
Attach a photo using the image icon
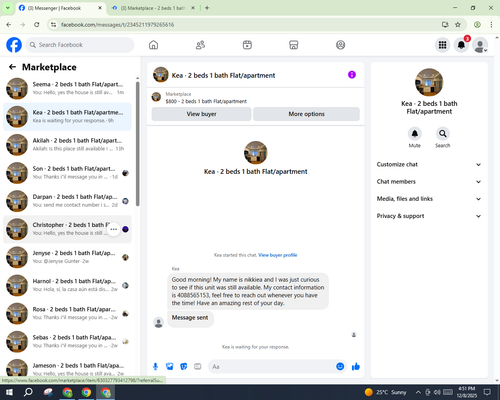click(x=170, y=367)
